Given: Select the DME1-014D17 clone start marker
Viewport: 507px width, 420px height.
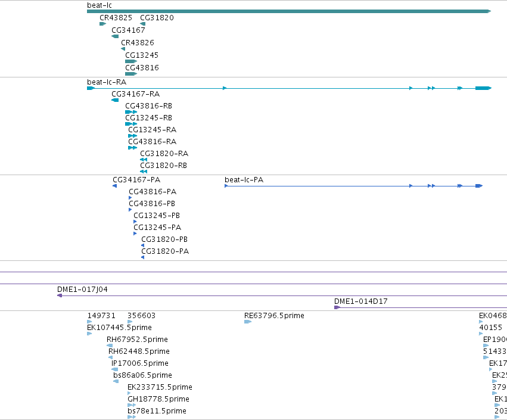Looking at the screenshot, I should click(x=337, y=307).
